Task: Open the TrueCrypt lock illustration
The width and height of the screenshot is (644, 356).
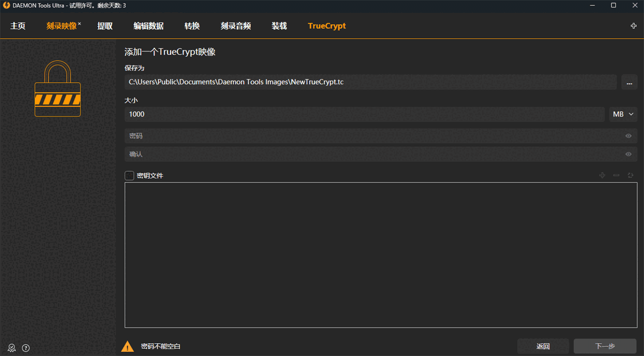Action: [x=57, y=89]
